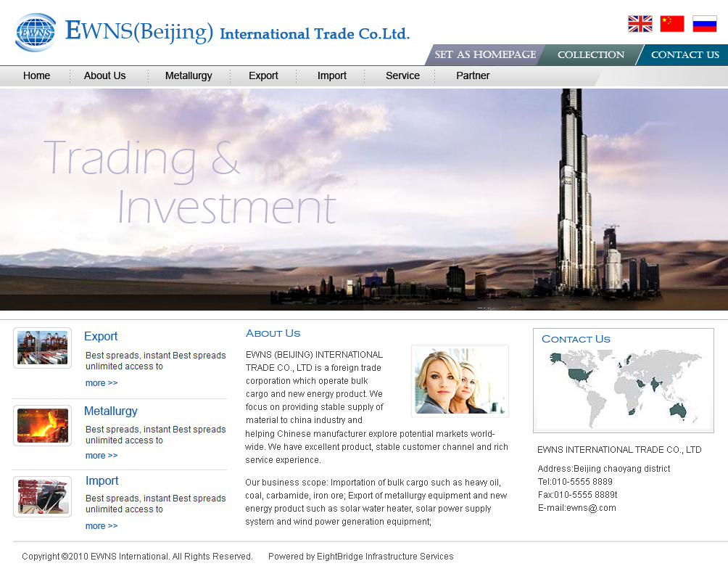Click the Metallurgy section heading
The image size is (728, 574).
tap(111, 411)
